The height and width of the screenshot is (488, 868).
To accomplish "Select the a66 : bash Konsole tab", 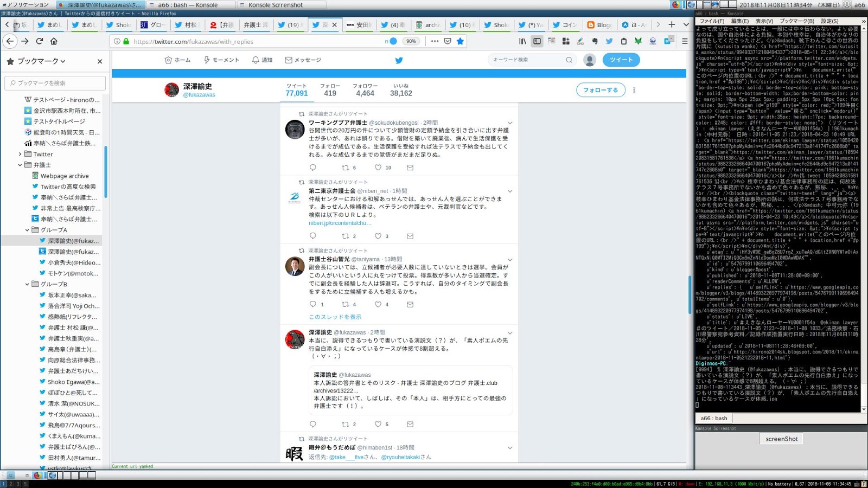I will click(714, 418).
